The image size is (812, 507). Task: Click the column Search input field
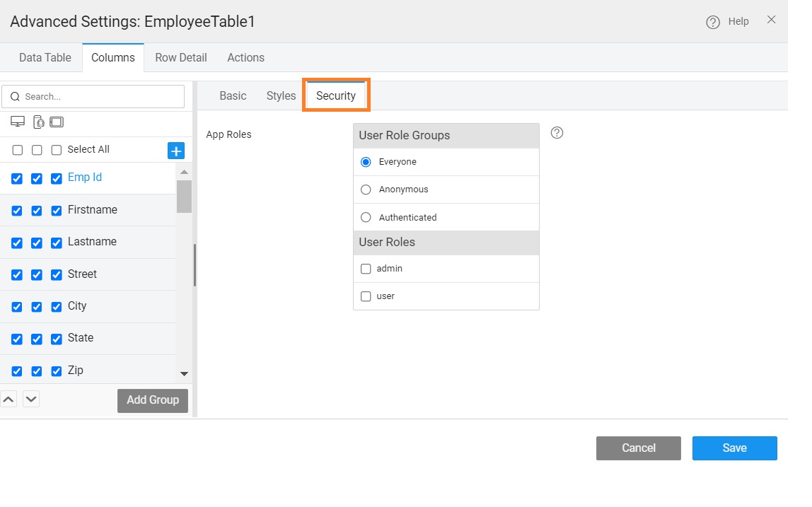pos(99,97)
